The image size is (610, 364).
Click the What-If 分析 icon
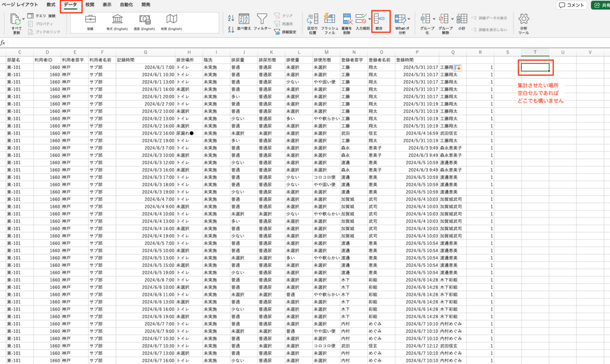point(400,19)
